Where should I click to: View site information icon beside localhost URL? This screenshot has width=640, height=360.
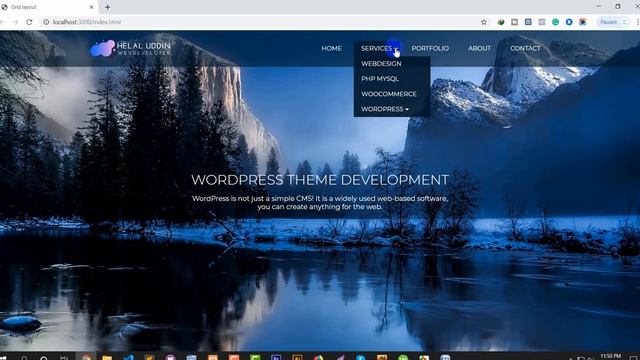(x=46, y=22)
